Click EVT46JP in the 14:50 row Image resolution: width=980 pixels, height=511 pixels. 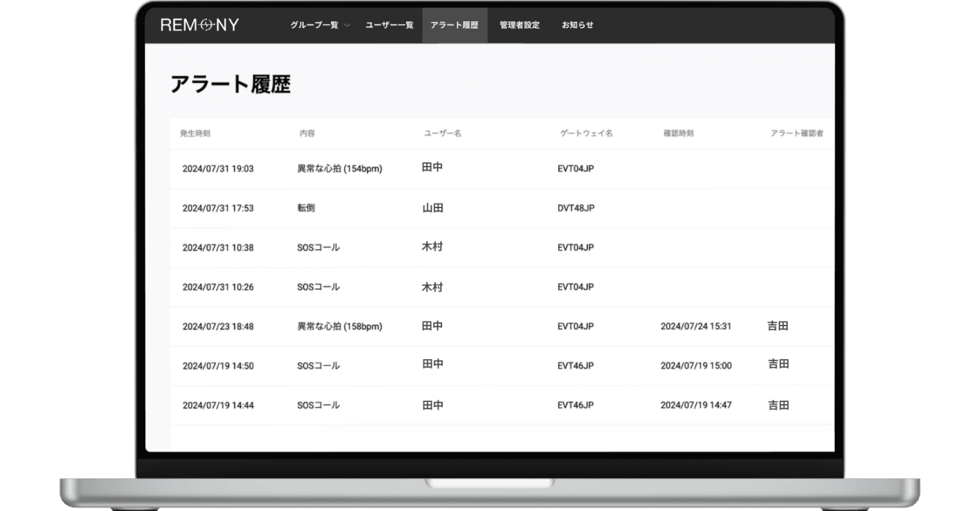click(576, 366)
